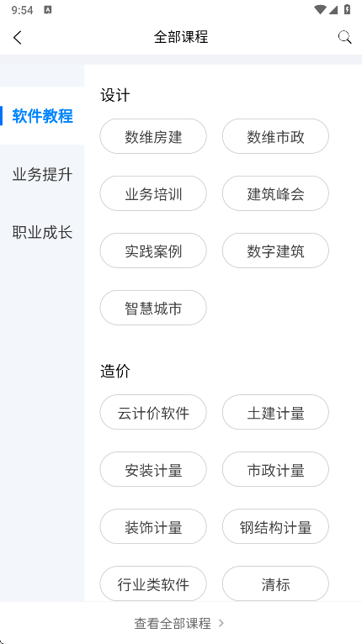The height and width of the screenshot is (644, 362).
Task: Tap the 实践案例 tag
Action: [153, 251]
